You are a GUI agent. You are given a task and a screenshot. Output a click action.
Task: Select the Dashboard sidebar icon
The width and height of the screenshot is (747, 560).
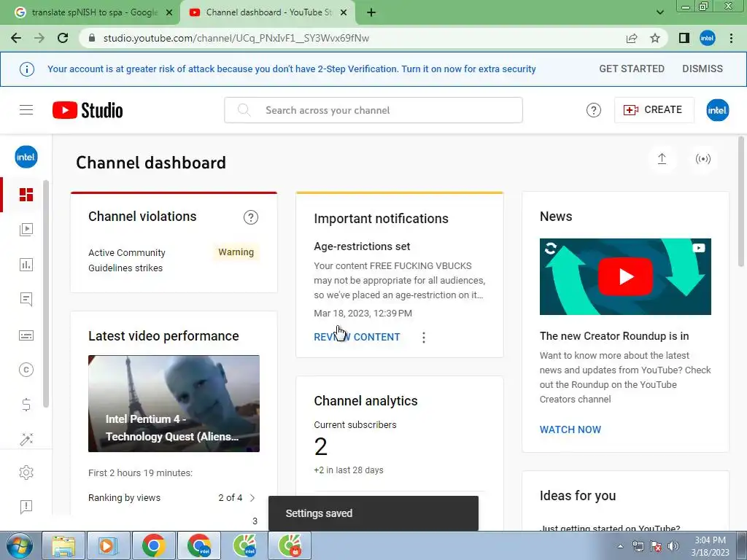(x=26, y=195)
